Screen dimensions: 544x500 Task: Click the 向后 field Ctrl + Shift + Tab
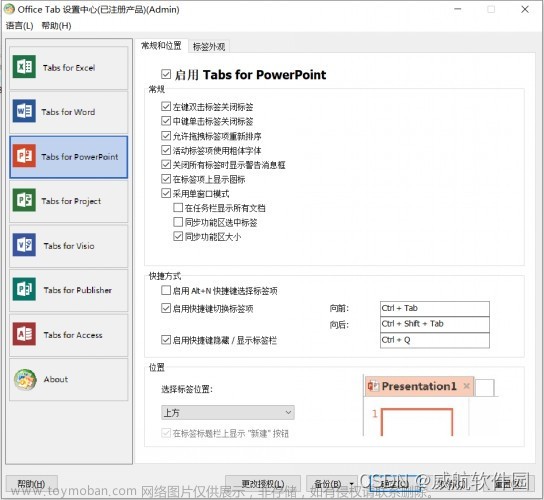pos(435,324)
